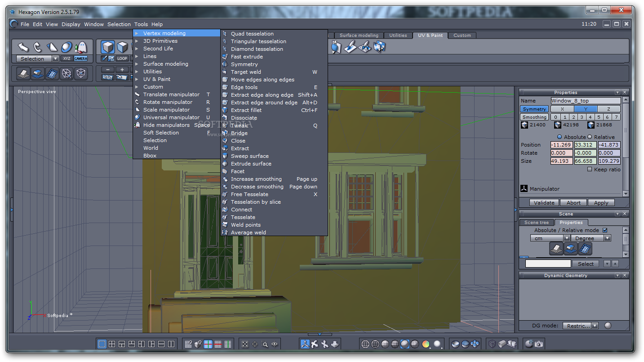Choose Fast extrude from menu
644x362 pixels.
(x=247, y=57)
